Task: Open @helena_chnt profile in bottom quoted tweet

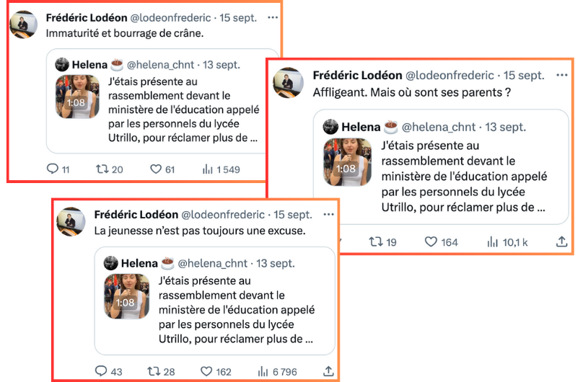Action: tap(212, 264)
